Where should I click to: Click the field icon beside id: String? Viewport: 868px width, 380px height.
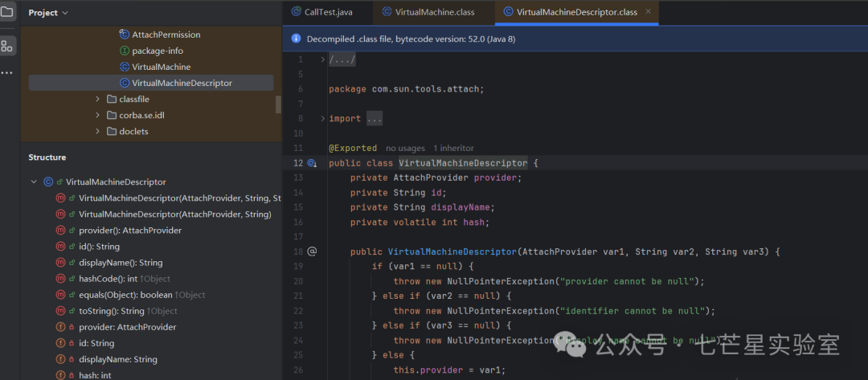60,344
